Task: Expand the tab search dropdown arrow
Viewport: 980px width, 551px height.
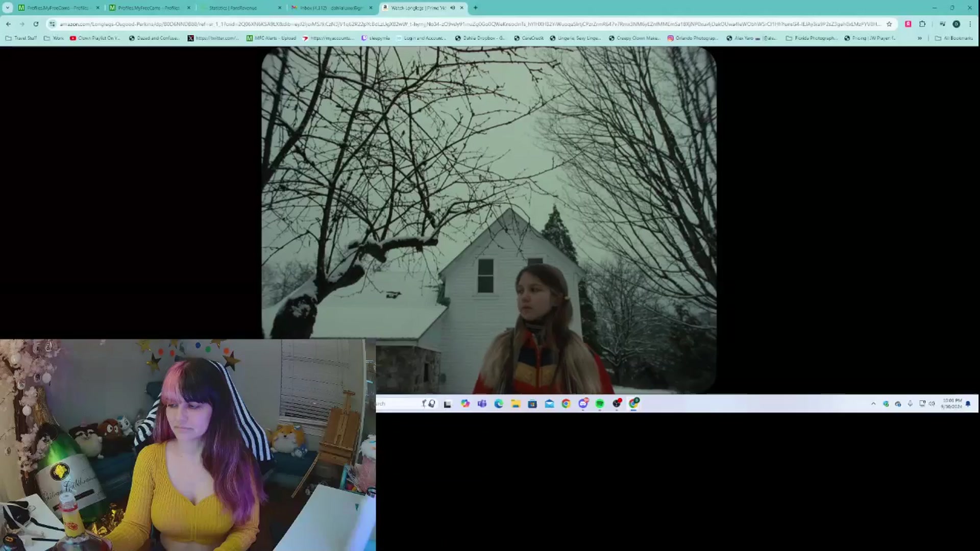Action: [x=8, y=8]
